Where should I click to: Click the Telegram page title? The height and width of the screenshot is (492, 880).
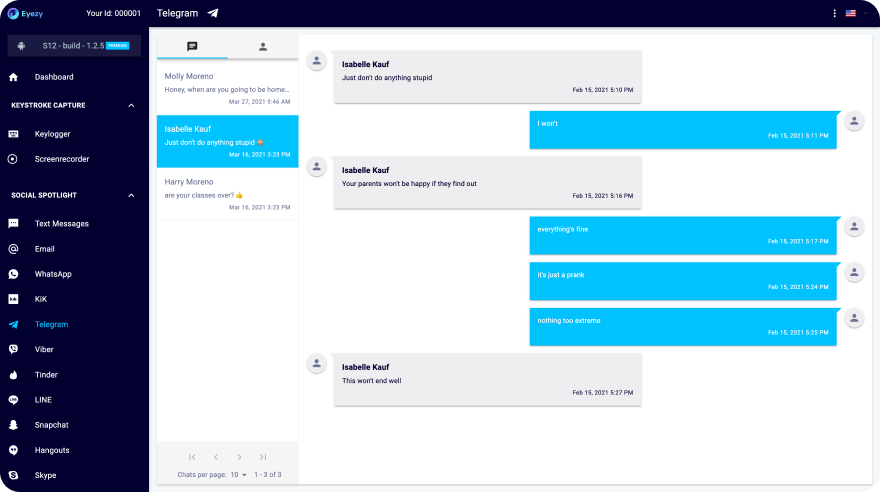tap(177, 13)
